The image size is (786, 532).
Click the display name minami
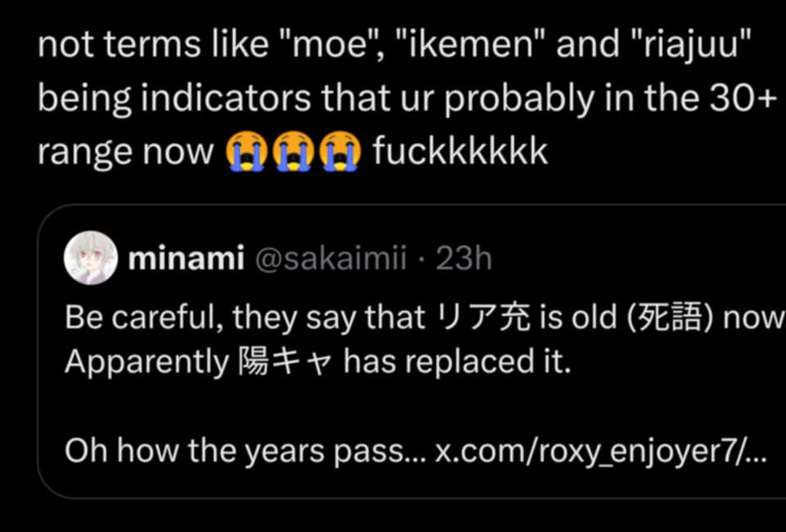click(x=186, y=259)
